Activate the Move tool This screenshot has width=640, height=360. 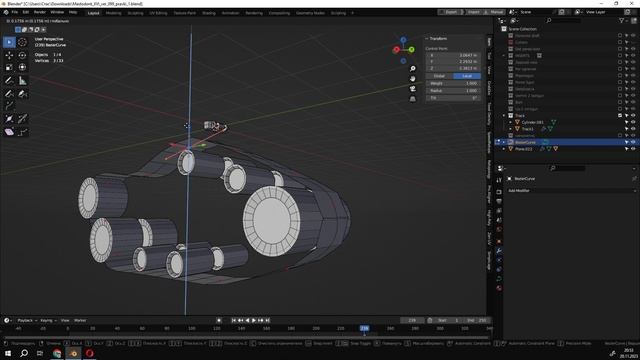pyautogui.click(x=9, y=55)
